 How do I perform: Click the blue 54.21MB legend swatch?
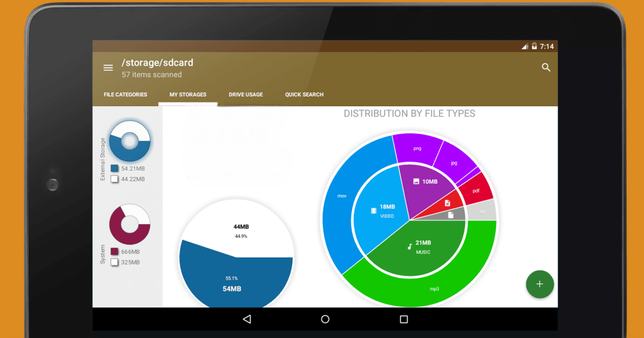click(x=114, y=168)
